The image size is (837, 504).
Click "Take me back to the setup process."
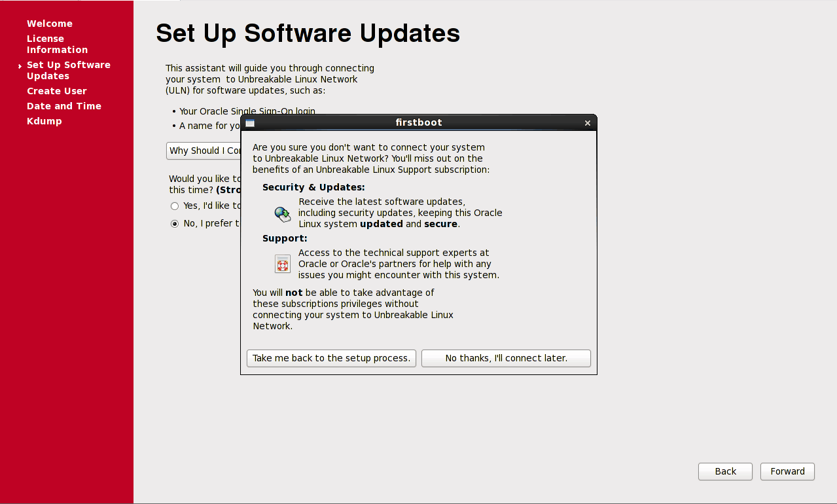(331, 358)
